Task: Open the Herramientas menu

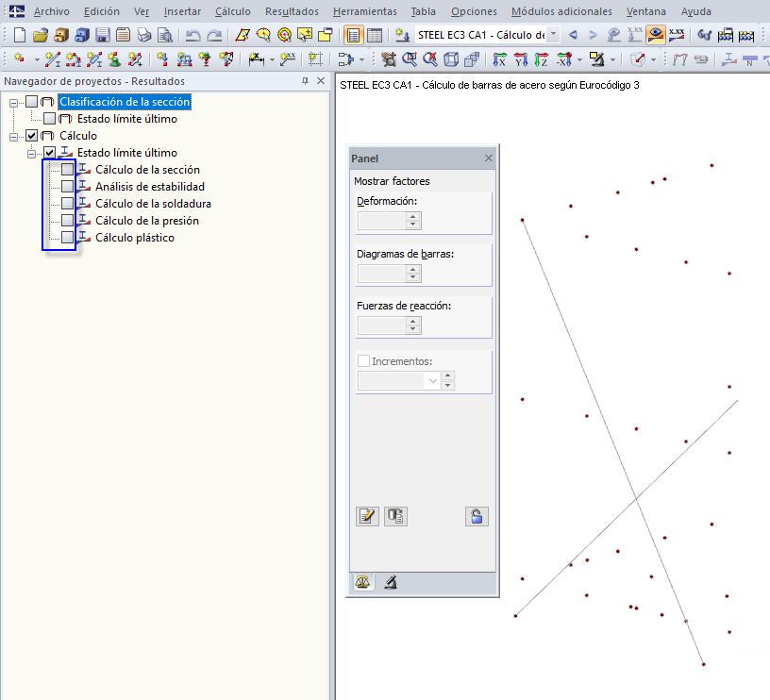Action: [x=365, y=11]
